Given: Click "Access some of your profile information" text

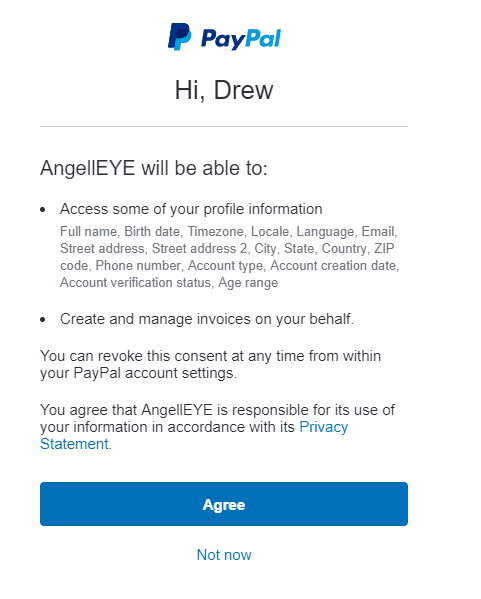Looking at the screenshot, I should 191,209.
